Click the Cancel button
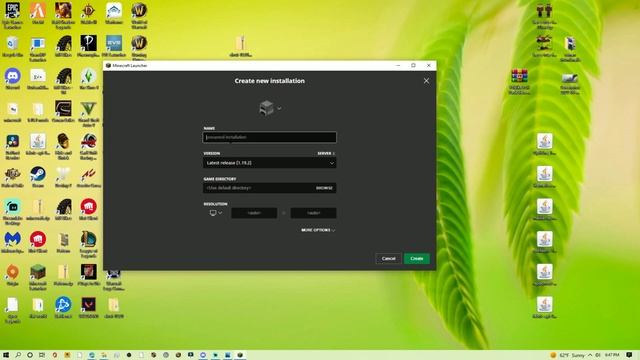Image resolution: width=640 pixels, height=360 pixels. [x=388, y=258]
